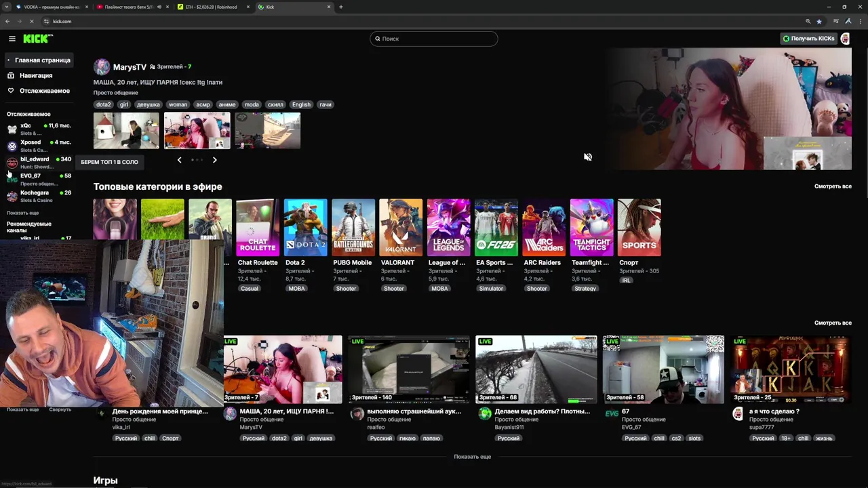
Task: Open stream title а я что сделаю ?
Action: coord(774,411)
